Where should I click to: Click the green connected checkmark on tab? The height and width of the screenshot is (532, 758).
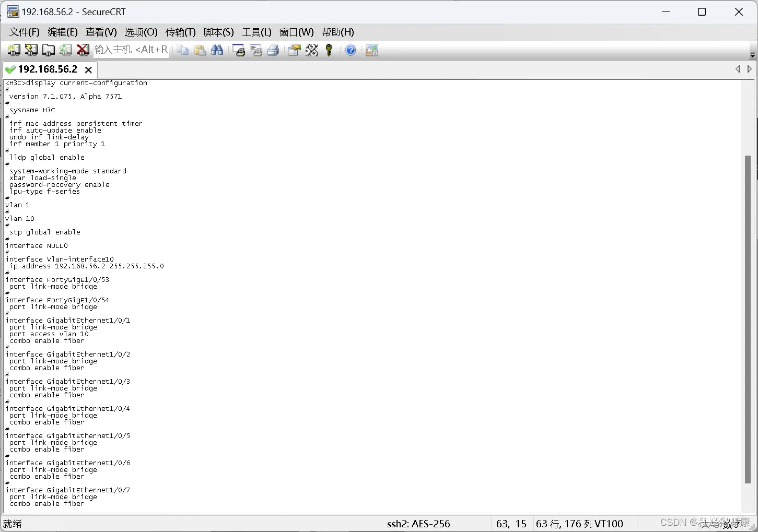pyautogui.click(x=10, y=69)
